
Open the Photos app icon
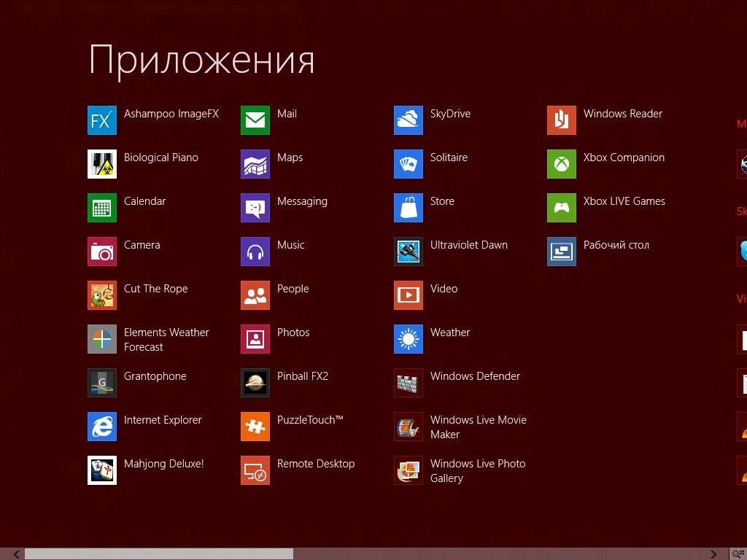coord(255,339)
